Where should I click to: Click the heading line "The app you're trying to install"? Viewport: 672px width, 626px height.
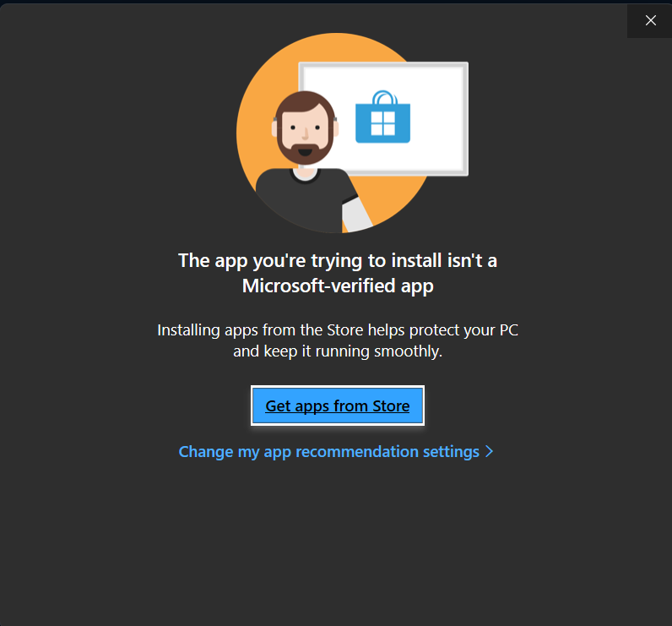[x=337, y=259]
